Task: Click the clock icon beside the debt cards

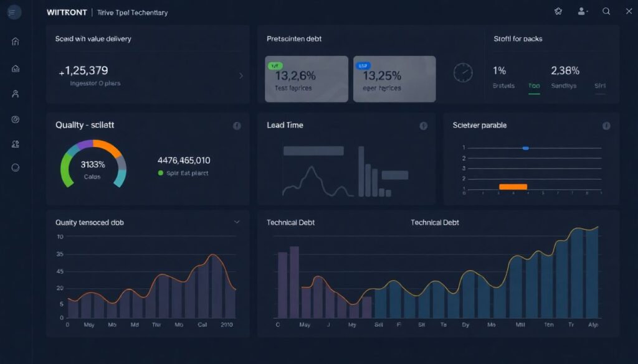Action: [463, 72]
